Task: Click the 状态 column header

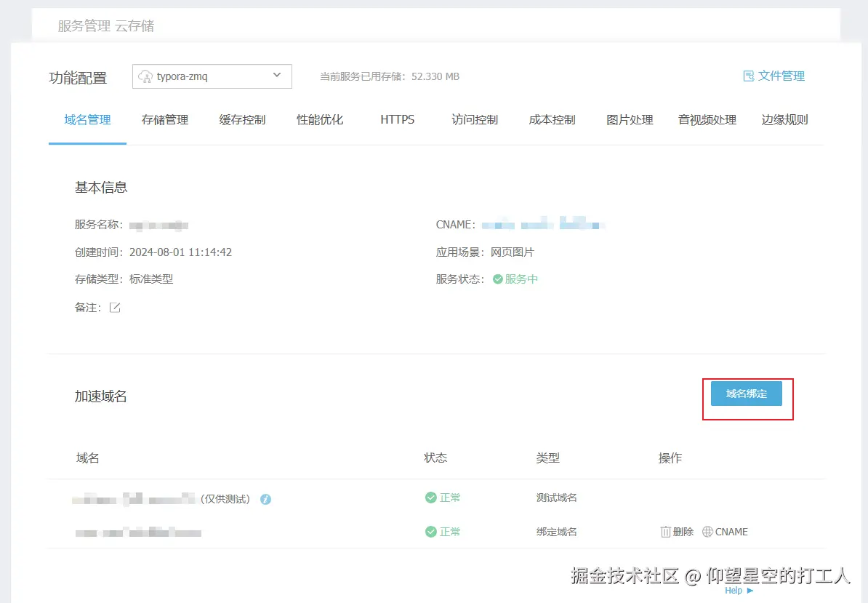Action: (x=435, y=458)
